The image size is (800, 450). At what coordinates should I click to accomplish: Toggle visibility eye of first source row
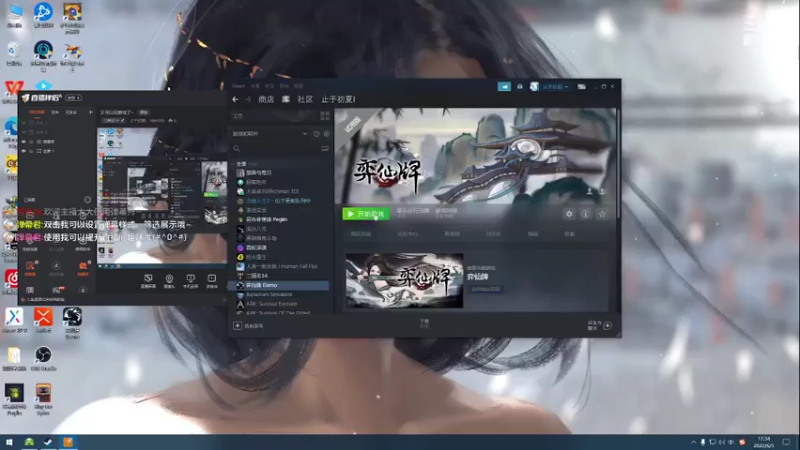click(24, 123)
